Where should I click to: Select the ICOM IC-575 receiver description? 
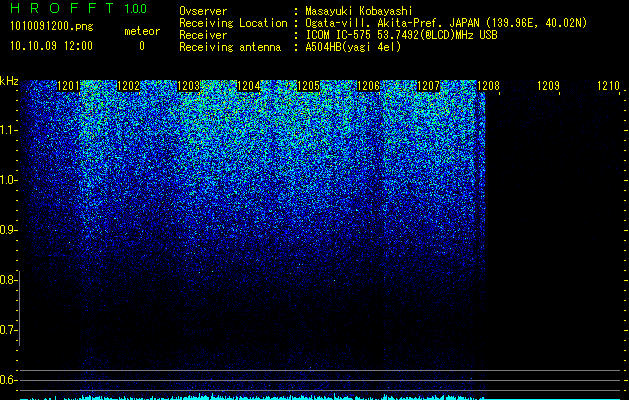[x=401, y=35]
